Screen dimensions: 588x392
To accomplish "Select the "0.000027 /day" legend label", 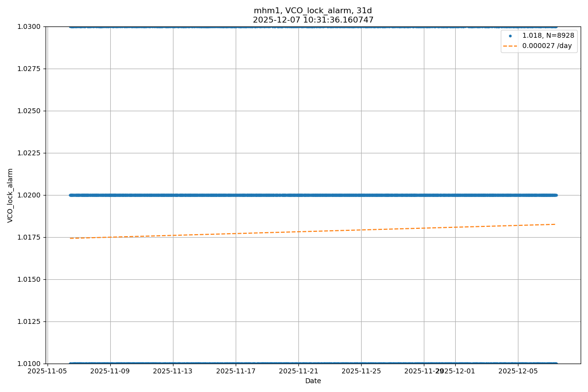I will (547, 46).
